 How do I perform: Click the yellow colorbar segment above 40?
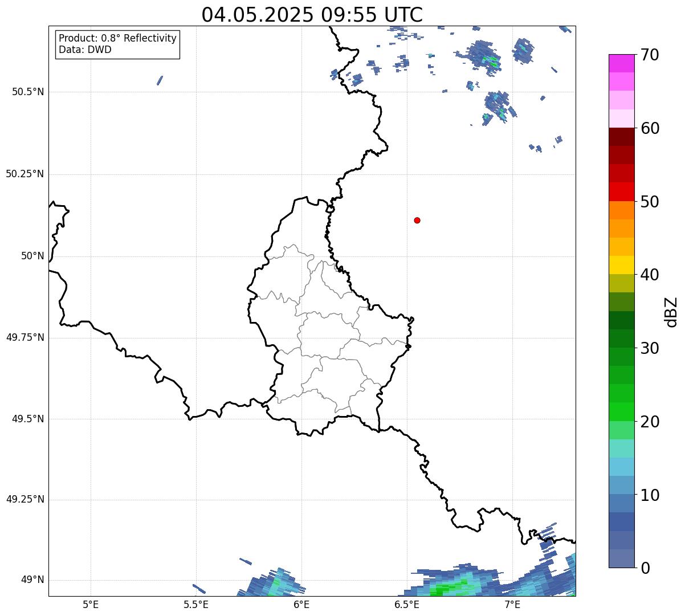pyautogui.click(x=621, y=265)
